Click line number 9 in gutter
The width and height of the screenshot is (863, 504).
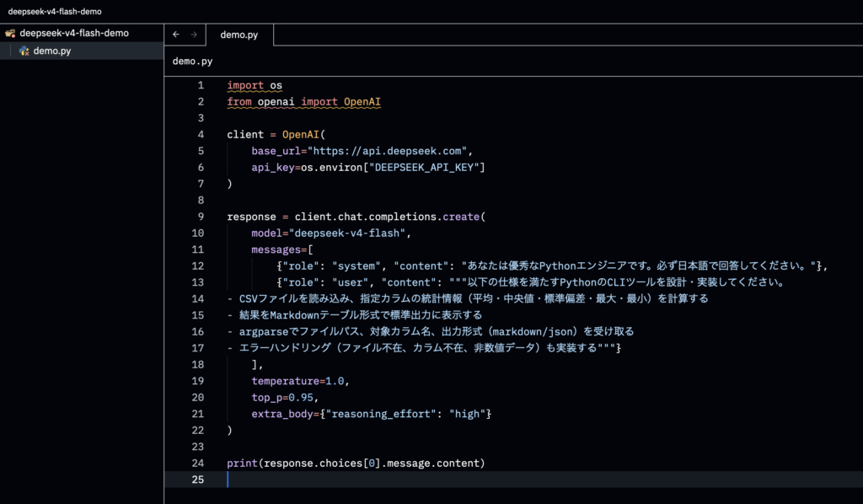[x=201, y=217]
